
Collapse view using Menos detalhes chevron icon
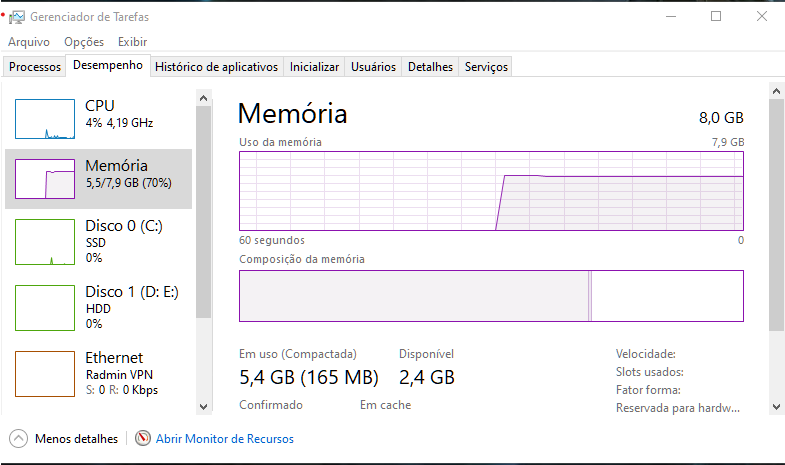click(x=19, y=438)
